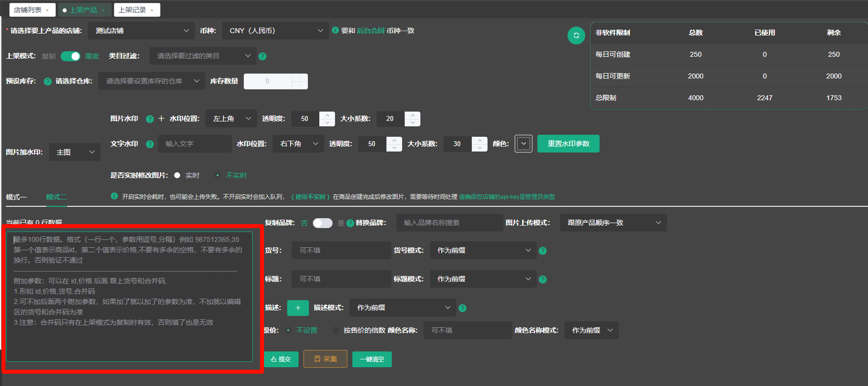The image size is (868, 386).
Task: Click the help icon next to 类目过滤
Action: [x=263, y=56]
